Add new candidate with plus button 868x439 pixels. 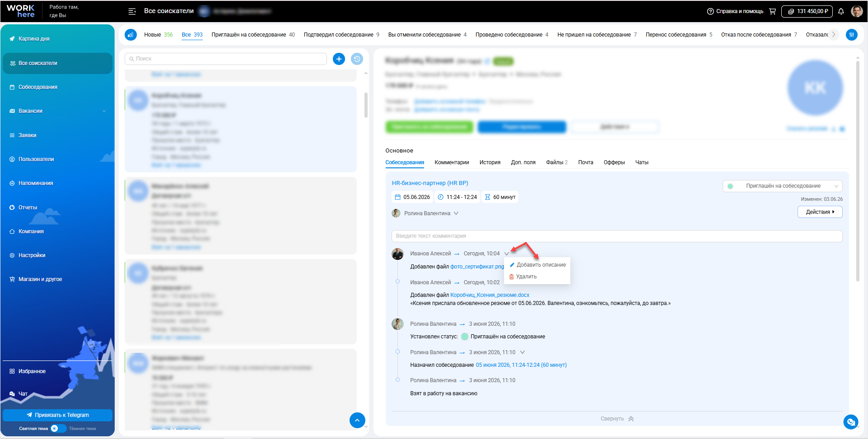click(339, 59)
